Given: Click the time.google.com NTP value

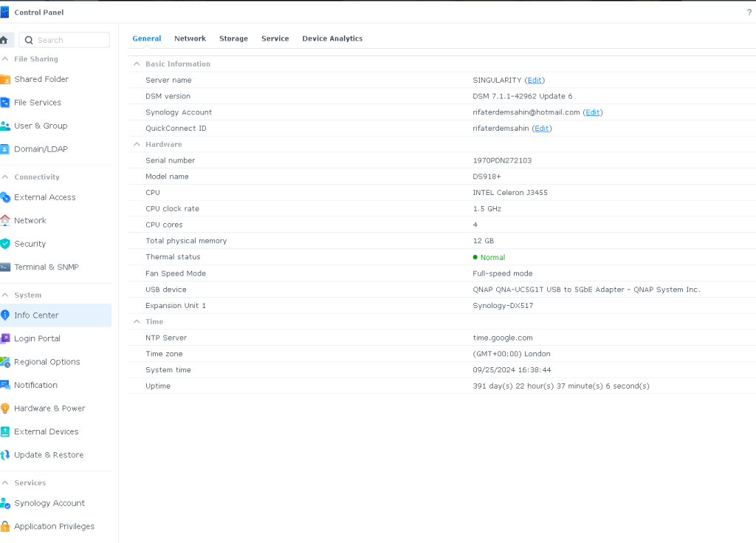Looking at the screenshot, I should tap(502, 338).
